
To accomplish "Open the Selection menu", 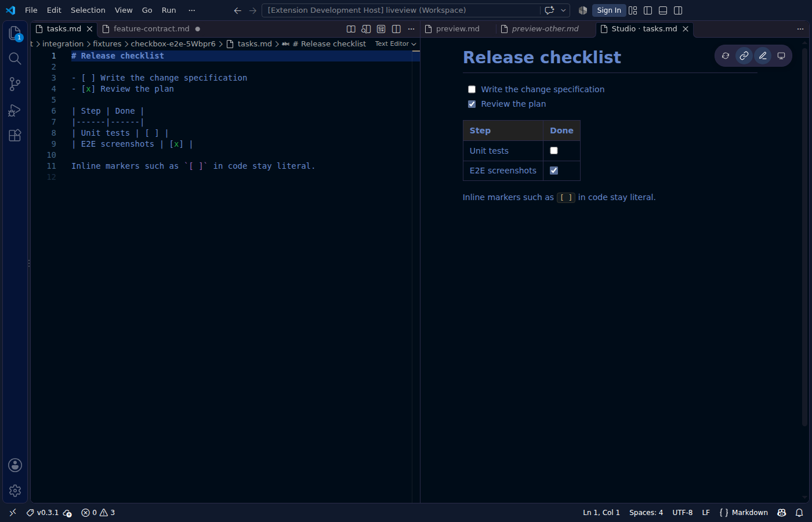I will click(x=88, y=10).
